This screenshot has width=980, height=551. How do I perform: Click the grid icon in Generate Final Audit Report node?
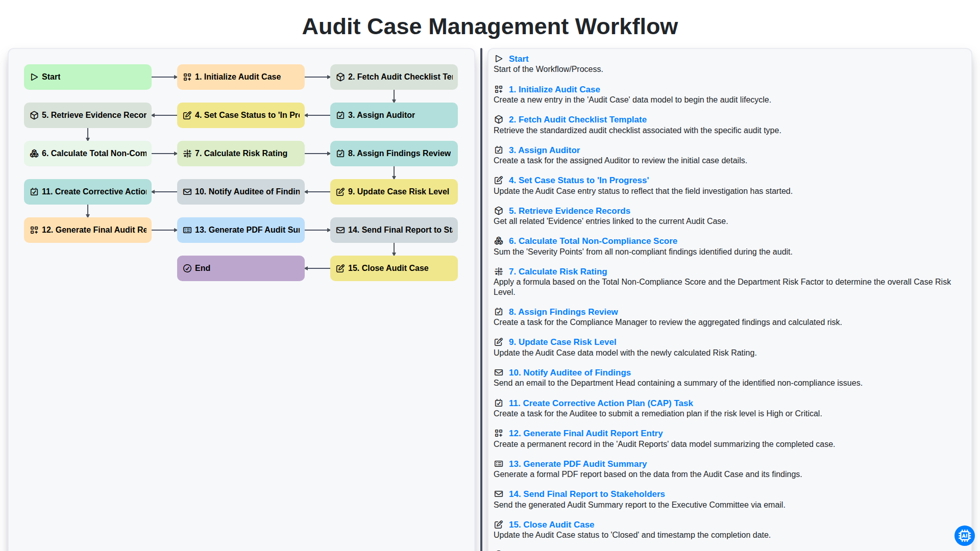(34, 230)
